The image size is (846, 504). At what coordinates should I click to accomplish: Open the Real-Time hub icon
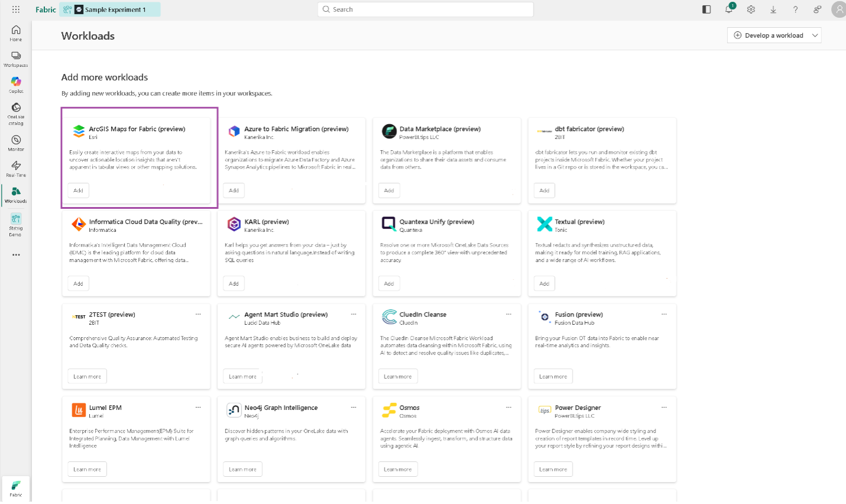16,169
